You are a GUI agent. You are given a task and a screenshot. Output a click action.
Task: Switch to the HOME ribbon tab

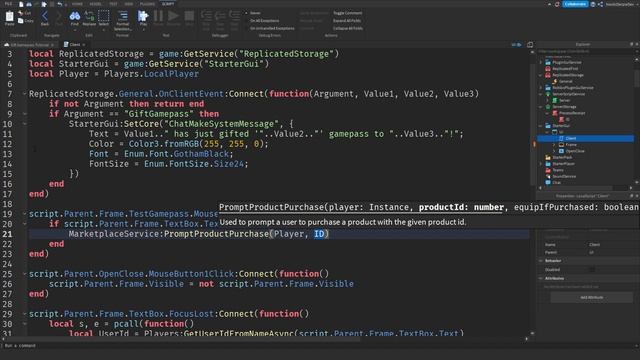pyautogui.click(x=77, y=4)
